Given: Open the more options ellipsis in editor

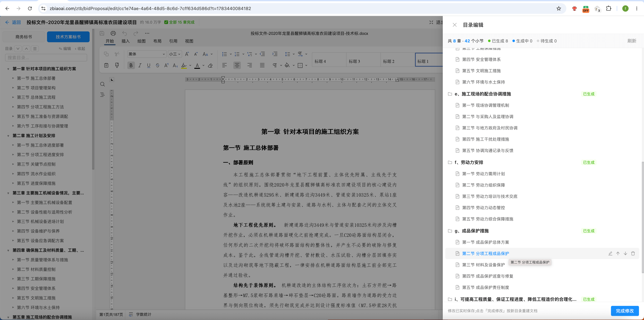Looking at the screenshot, I should point(147,33).
